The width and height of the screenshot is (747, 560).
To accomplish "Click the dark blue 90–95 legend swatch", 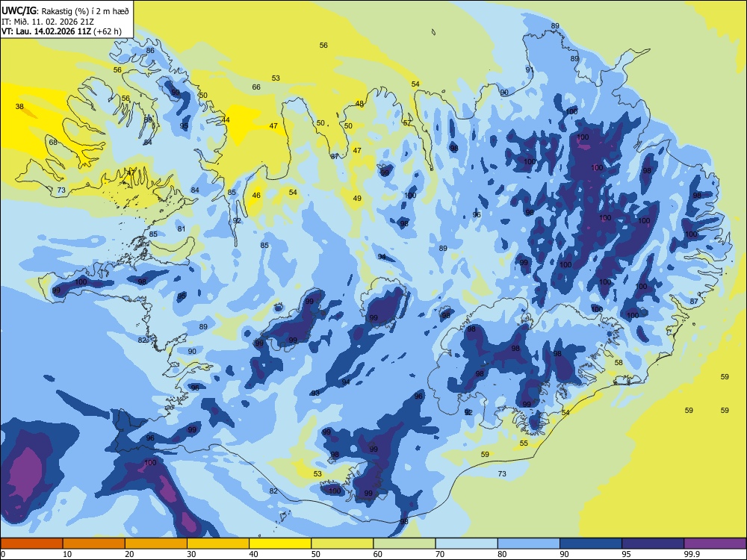I will pyautogui.click(x=590, y=544).
